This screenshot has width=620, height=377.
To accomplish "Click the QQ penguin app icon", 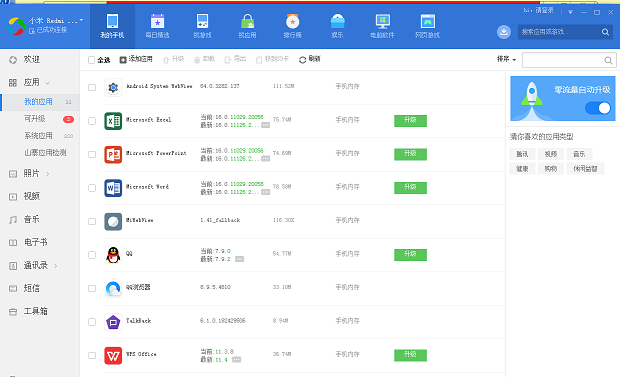I will tap(113, 255).
